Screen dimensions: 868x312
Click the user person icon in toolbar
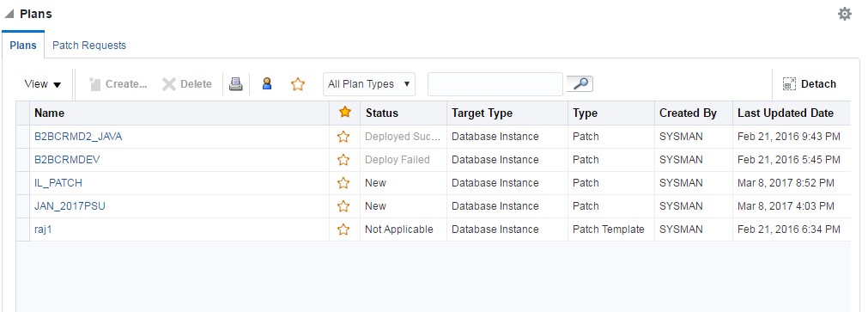267,83
